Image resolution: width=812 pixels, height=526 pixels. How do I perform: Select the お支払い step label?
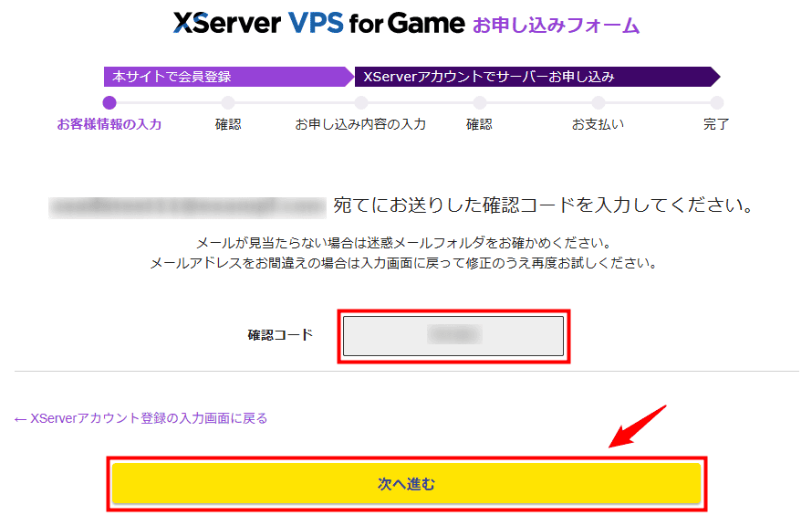[x=599, y=124]
